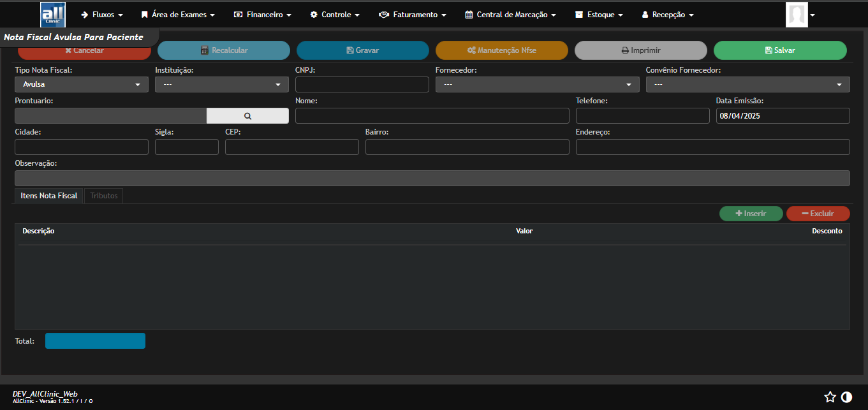This screenshot has width=868, height=410.
Task: Open the Instituição dropdown
Action: 221,84
